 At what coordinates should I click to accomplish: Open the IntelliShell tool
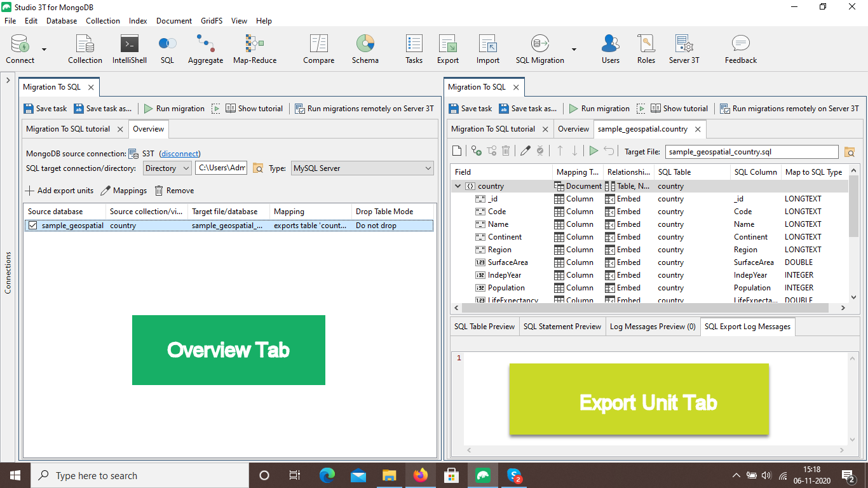[x=129, y=50]
